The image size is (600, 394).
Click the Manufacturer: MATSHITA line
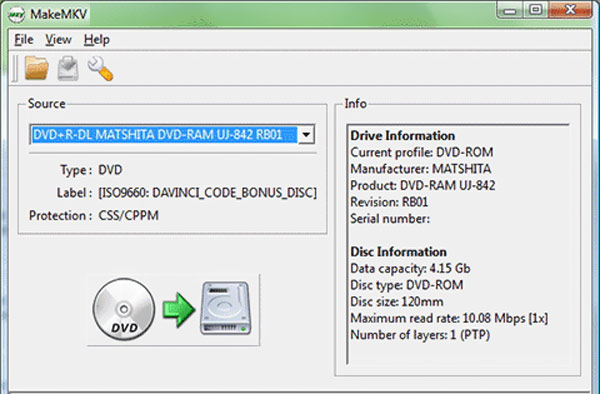click(x=421, y=169)
